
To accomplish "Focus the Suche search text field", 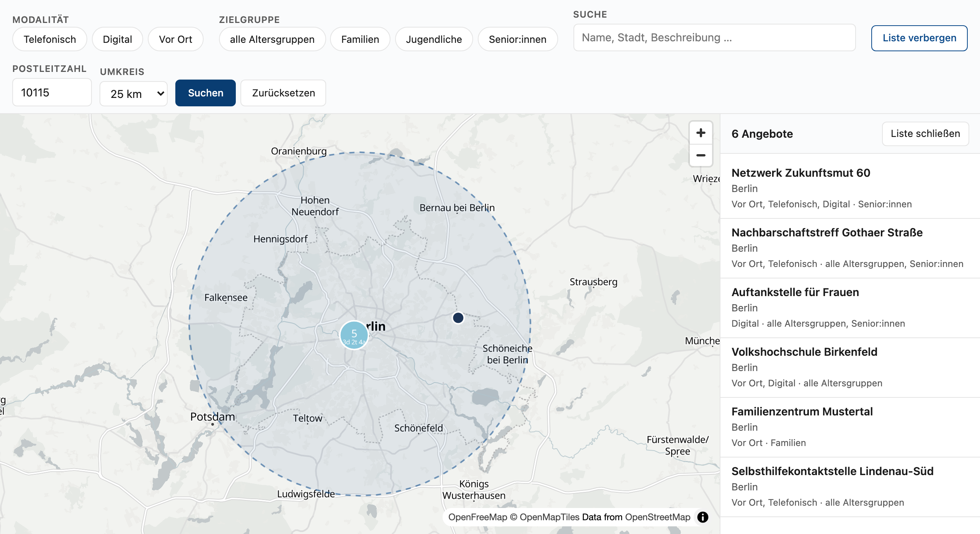I will [714, 37].
